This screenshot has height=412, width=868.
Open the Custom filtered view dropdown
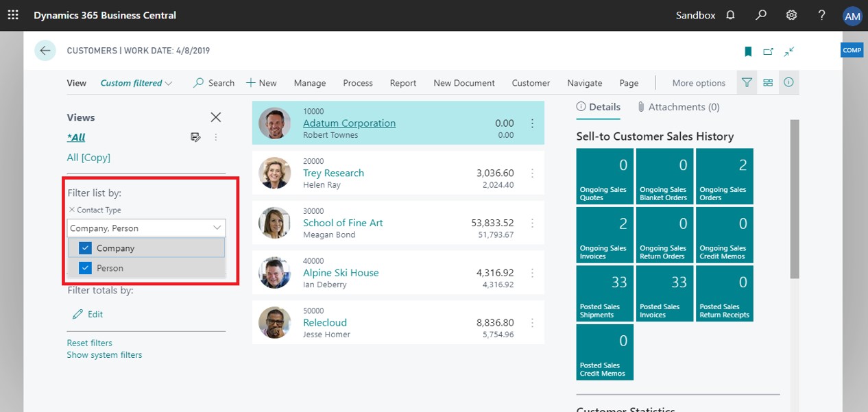tap(136, 83)
